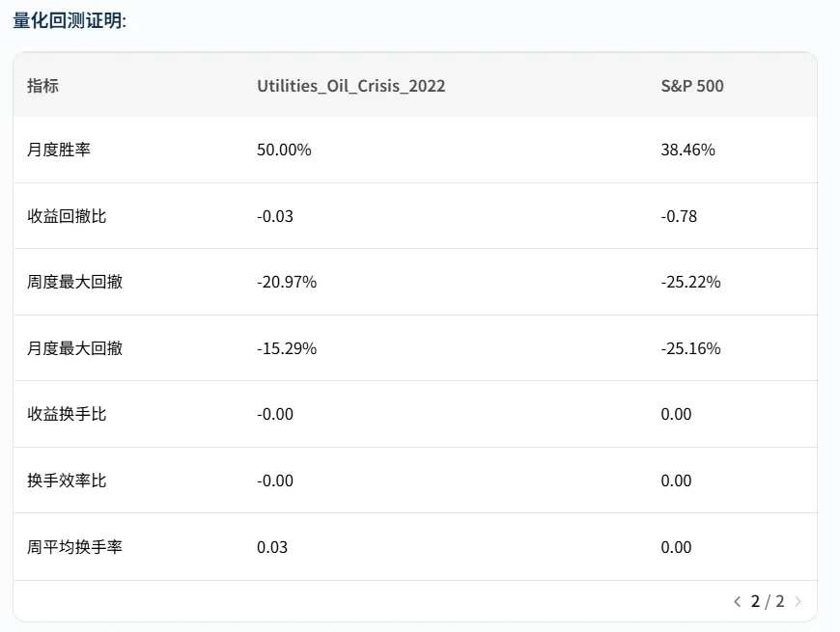This screenshot has height=632, width=840.
Task: Select the 收益回撤比 row label
Action: tap(67, 216)
